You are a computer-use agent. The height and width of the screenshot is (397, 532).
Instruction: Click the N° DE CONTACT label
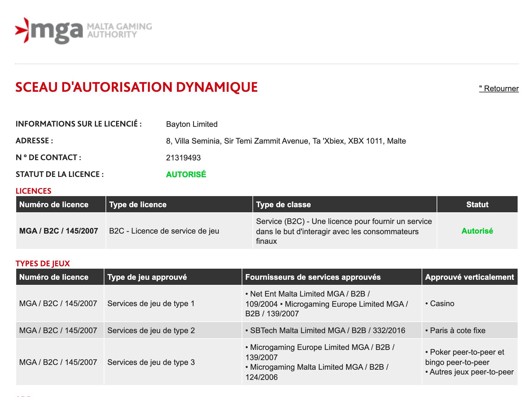[x=48, y=157]
